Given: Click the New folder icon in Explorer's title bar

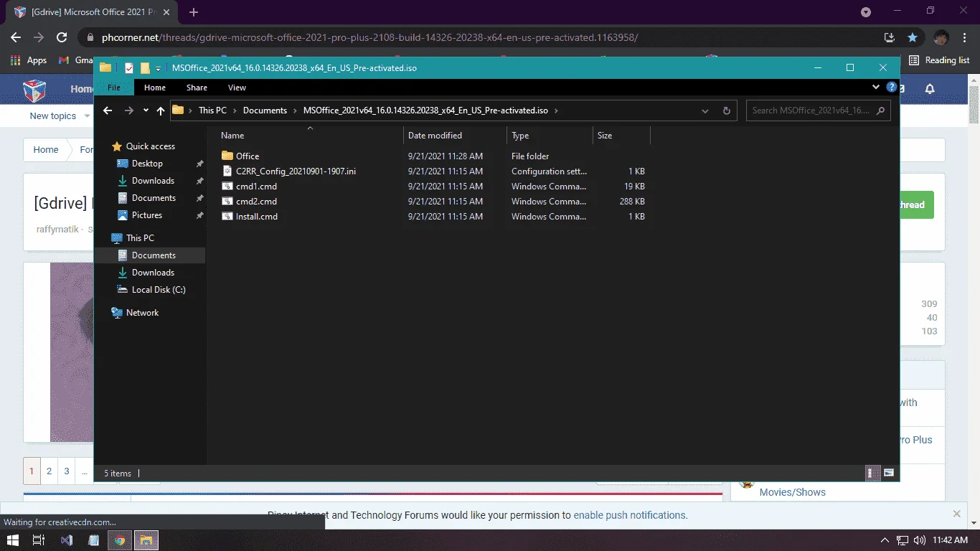Looking at the screenshot, I should pyautogui.click(x=145, y=68).
